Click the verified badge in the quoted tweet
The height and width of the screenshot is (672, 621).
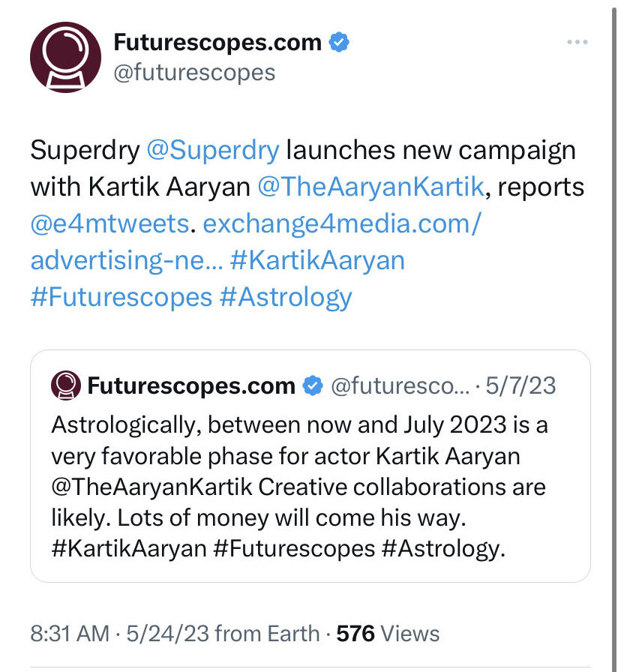[313, 385]
